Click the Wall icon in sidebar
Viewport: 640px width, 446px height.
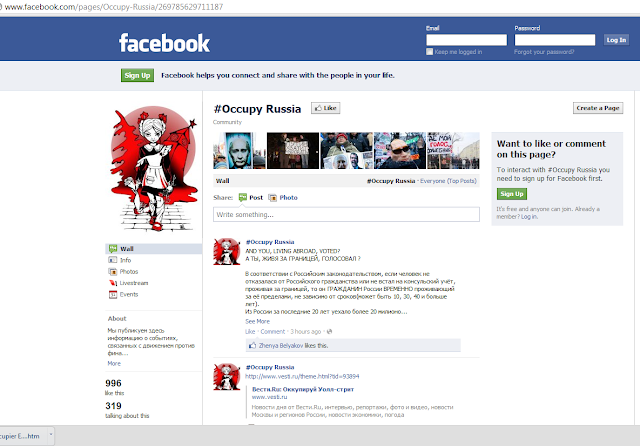[x=113, y=249]
